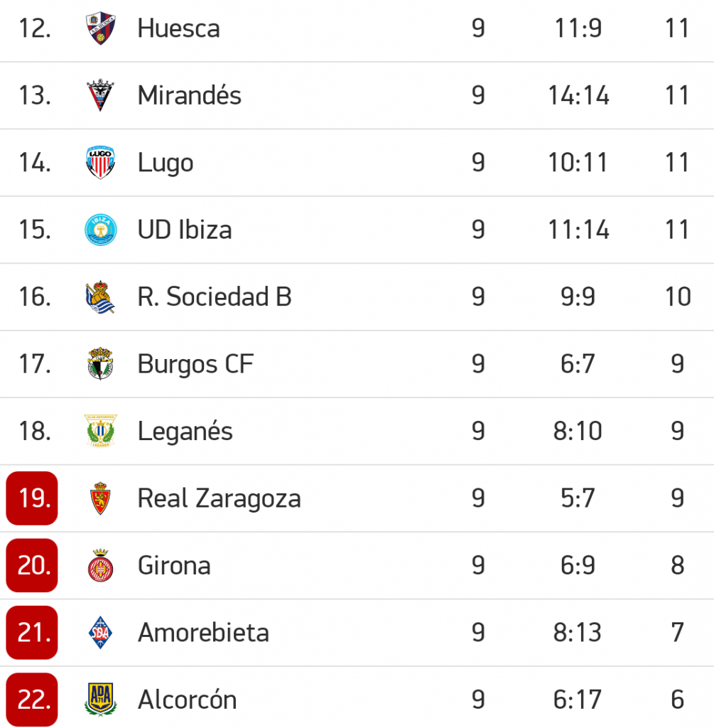The width and height of the screenshot is (714, 728).
Task: Open the Mirandés team name
Action: (190, 95)
